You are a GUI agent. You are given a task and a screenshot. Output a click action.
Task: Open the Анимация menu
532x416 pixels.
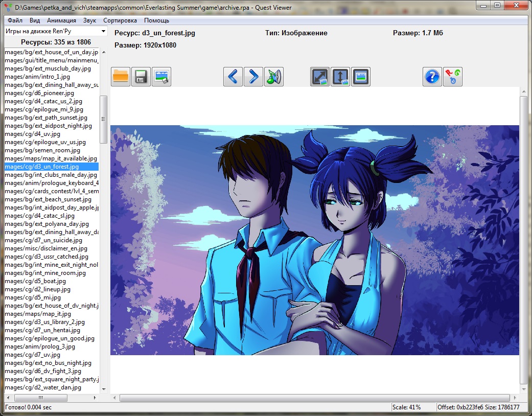[x=61, y=20]
